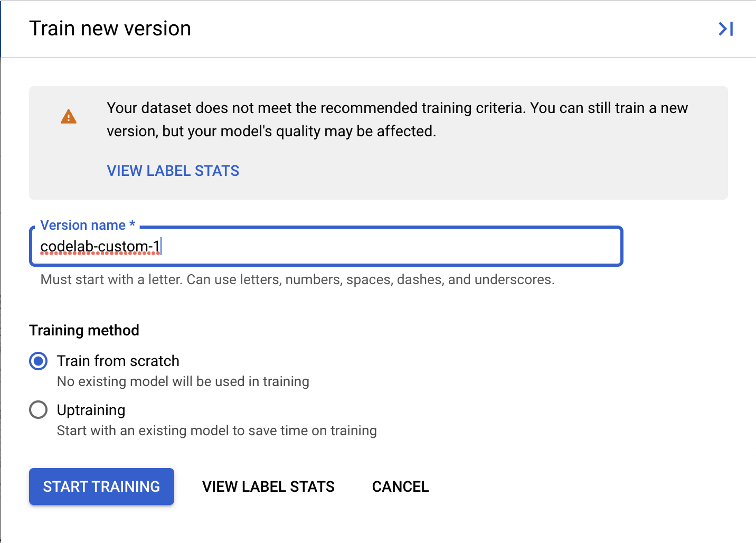Click empty area of the gray warning banner

[475, 174]
